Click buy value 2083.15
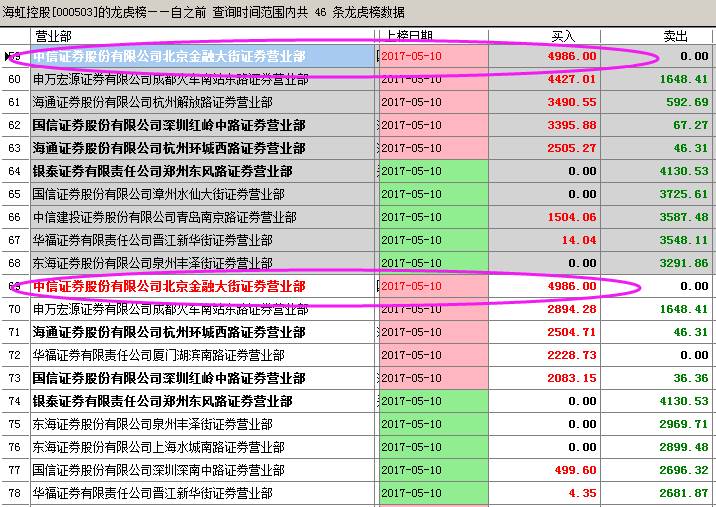 572,378
